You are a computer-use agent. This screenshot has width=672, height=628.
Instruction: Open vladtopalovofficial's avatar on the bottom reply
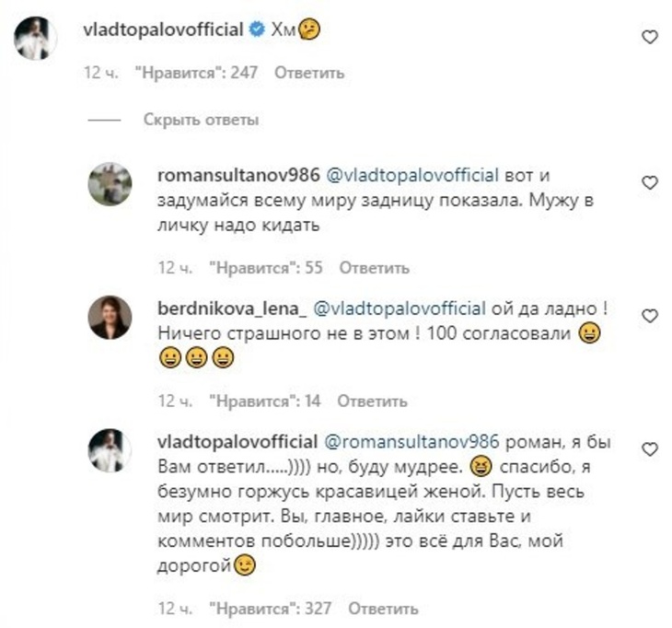pyautogui.click(x=110, y=450)
